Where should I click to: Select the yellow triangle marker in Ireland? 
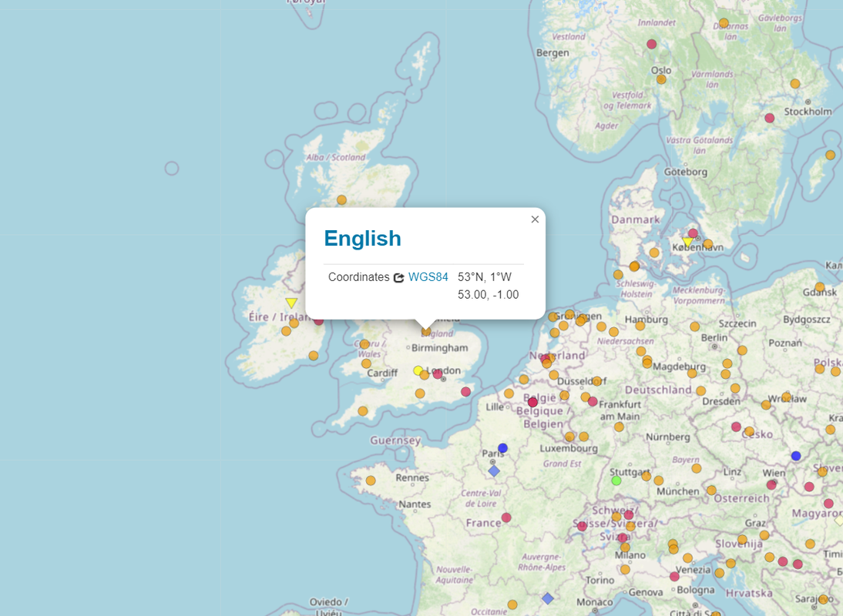[x=291, y=303]
